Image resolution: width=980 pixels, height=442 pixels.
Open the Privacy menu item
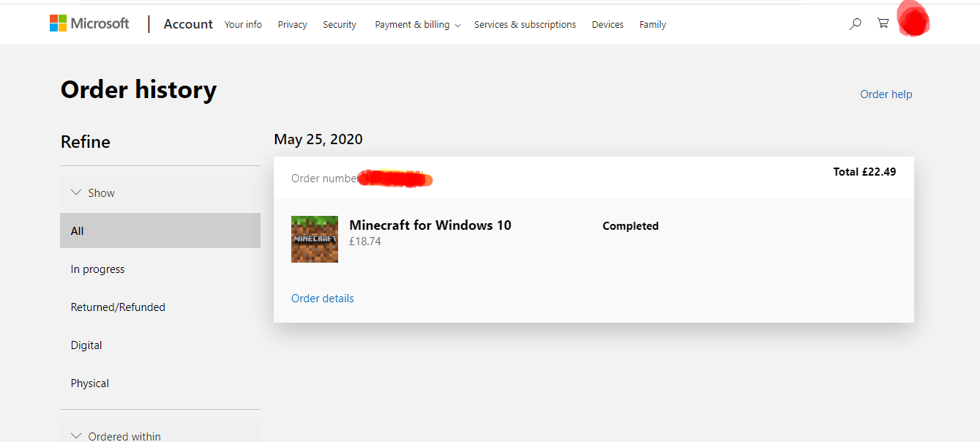(x=292, y=25)
